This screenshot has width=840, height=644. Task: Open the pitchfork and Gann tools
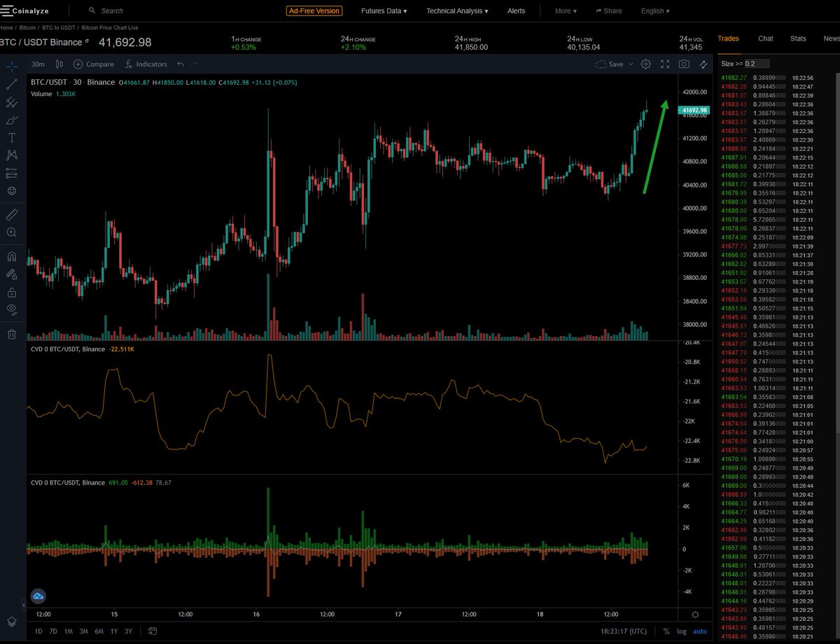pyautogui.click(x=12, y=102)
